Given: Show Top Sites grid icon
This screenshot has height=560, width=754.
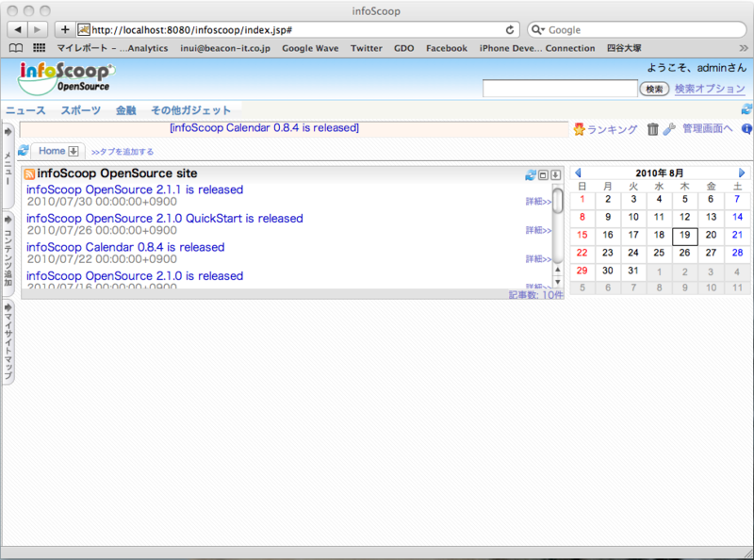Looking at the screenshot, I should [39, 48].
